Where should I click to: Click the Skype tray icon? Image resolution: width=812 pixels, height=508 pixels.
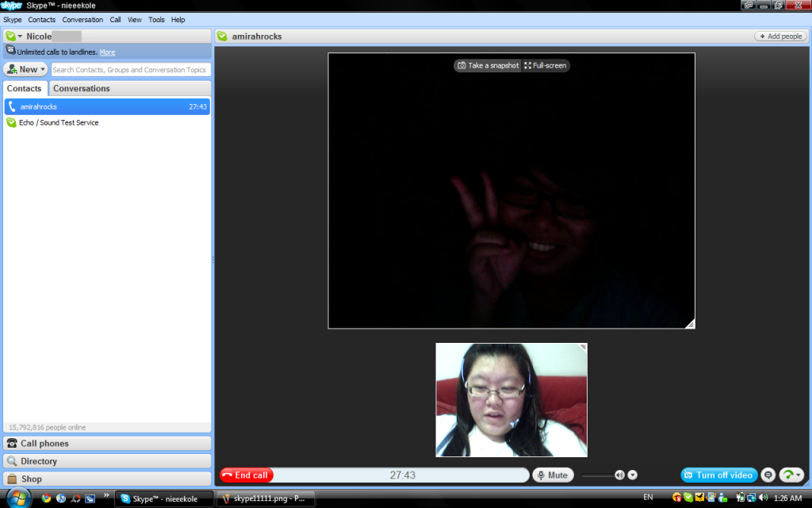688,498
